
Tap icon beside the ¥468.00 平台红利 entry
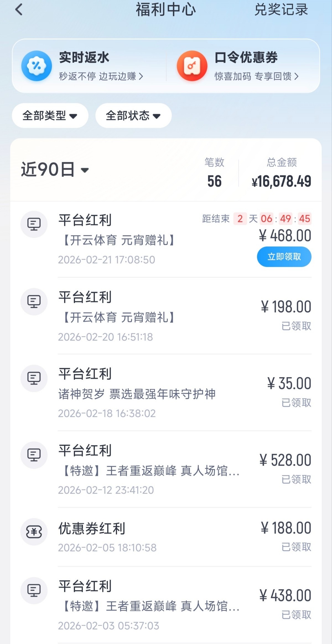[x=34, y=224]
